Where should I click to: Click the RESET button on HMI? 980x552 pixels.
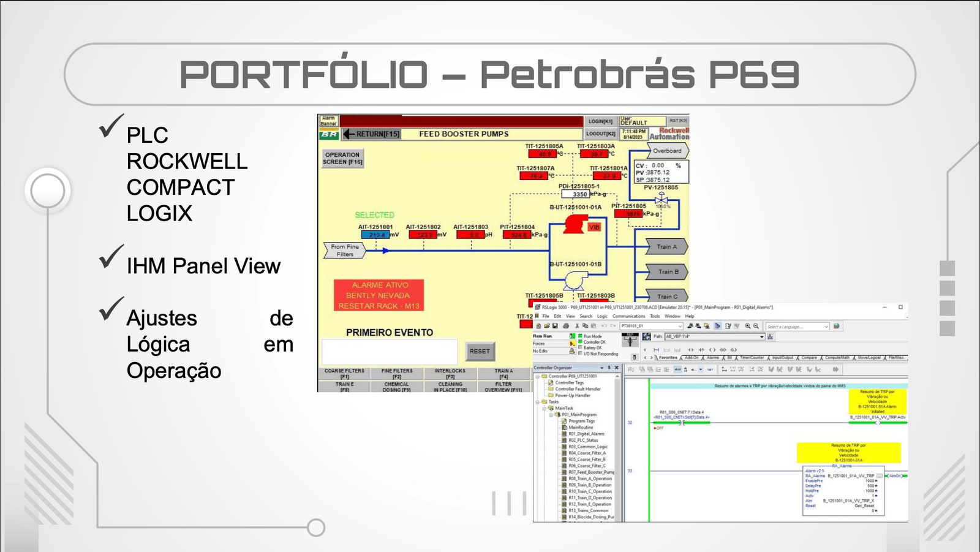coord(480,351)
